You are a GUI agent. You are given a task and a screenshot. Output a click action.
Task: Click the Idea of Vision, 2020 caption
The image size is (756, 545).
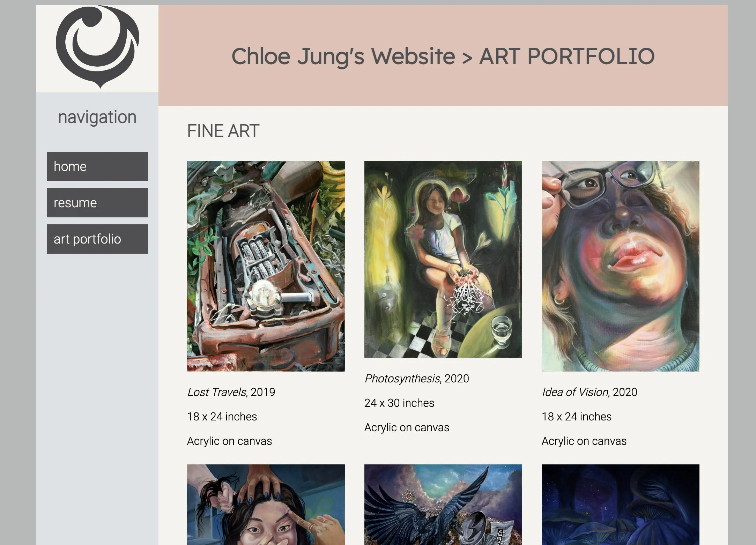pos(590,392)
